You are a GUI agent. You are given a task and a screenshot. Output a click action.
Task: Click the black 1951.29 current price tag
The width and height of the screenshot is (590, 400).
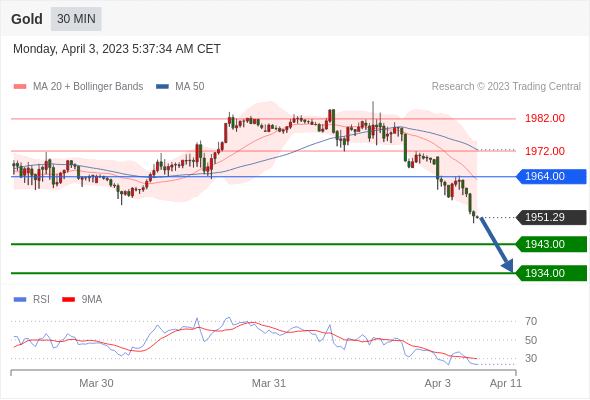551,217
